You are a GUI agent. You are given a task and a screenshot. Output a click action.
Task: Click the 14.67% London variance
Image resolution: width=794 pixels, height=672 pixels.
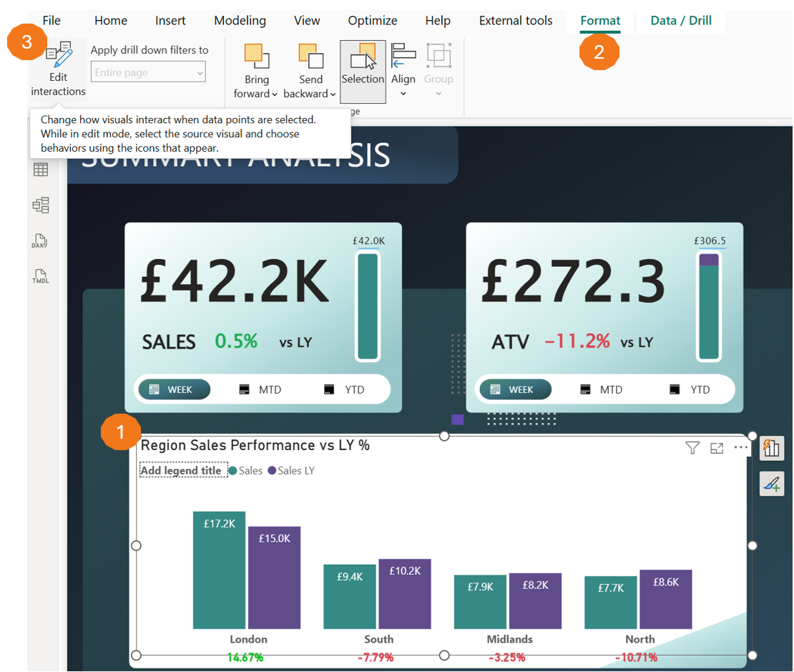point(245,657)
